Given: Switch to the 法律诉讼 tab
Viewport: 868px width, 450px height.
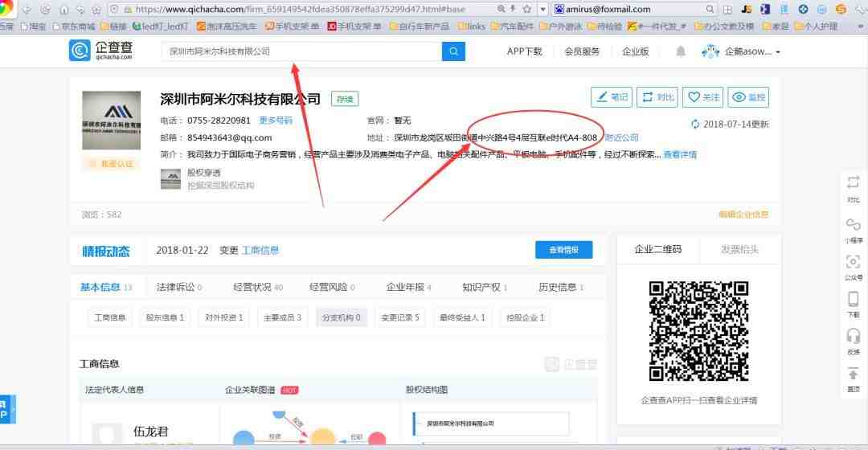Looking at the screenshot, I should click(x=178, y=287).
